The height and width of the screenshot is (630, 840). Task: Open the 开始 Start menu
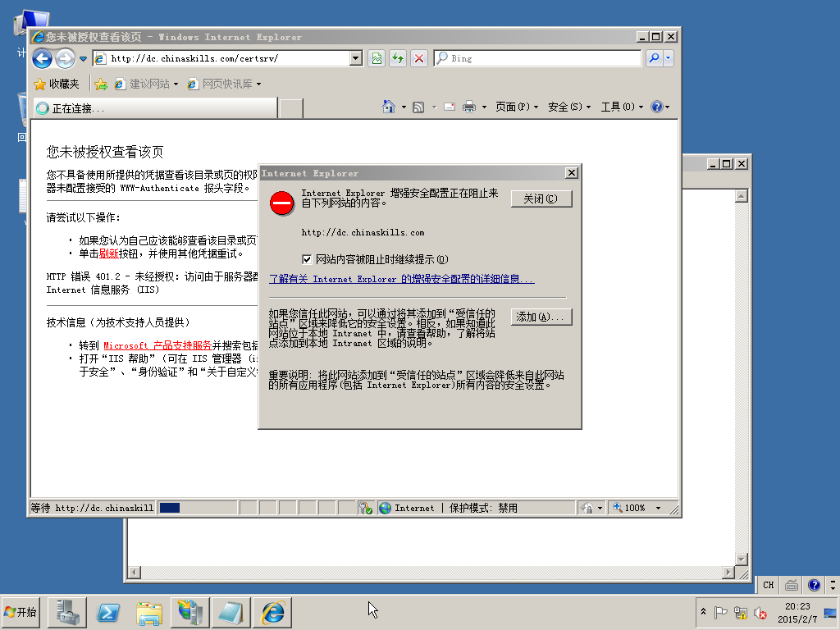[21, 612]
